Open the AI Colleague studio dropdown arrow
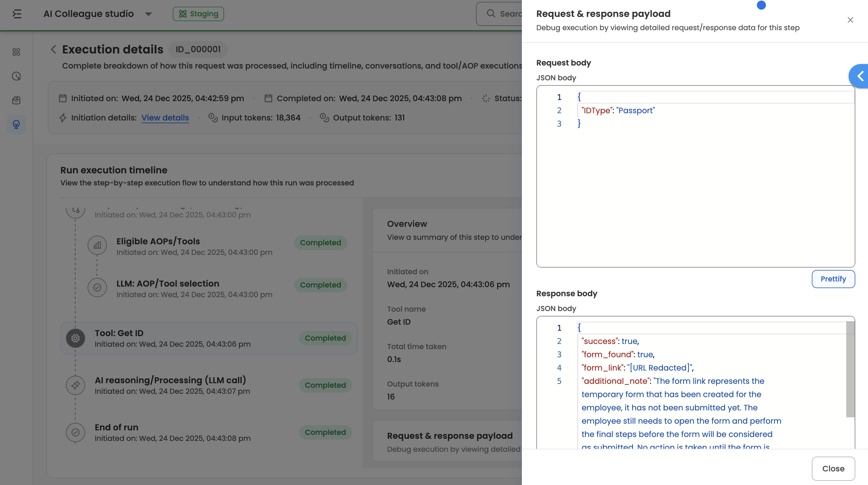Image resolution: width=868 pixels, height=485 pixels. (x=148, y=14)
